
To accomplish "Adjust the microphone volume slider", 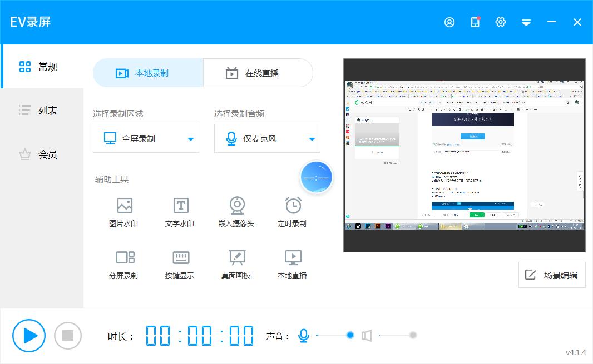I will (350, 335).
